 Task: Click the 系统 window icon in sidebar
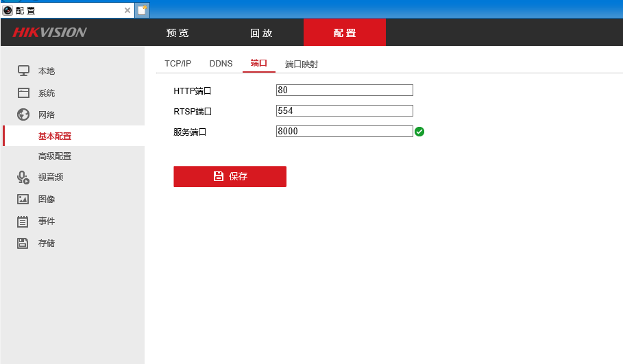pos(23,93)
